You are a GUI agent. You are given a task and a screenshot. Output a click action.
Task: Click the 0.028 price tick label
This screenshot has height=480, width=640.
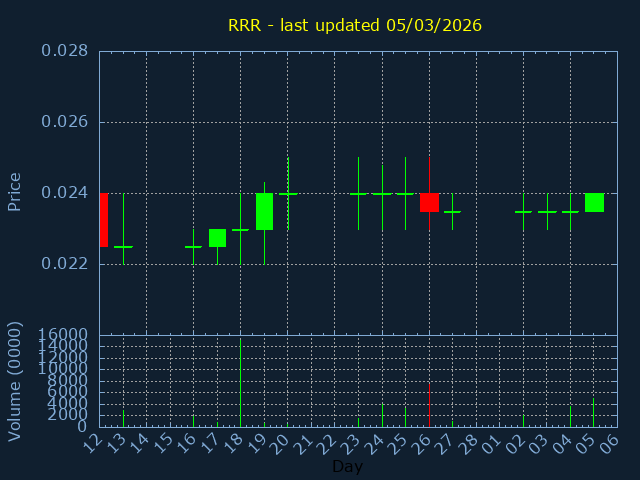click(64, 51)
